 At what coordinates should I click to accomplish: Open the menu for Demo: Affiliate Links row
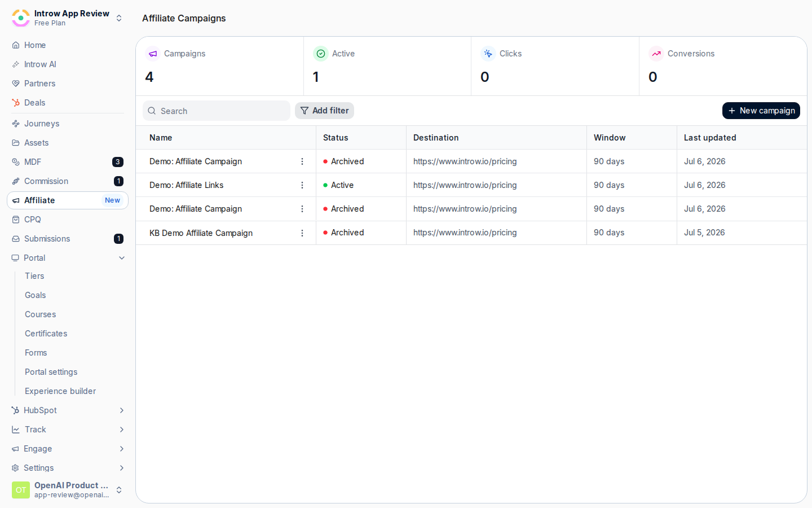[x=302, y=185]
